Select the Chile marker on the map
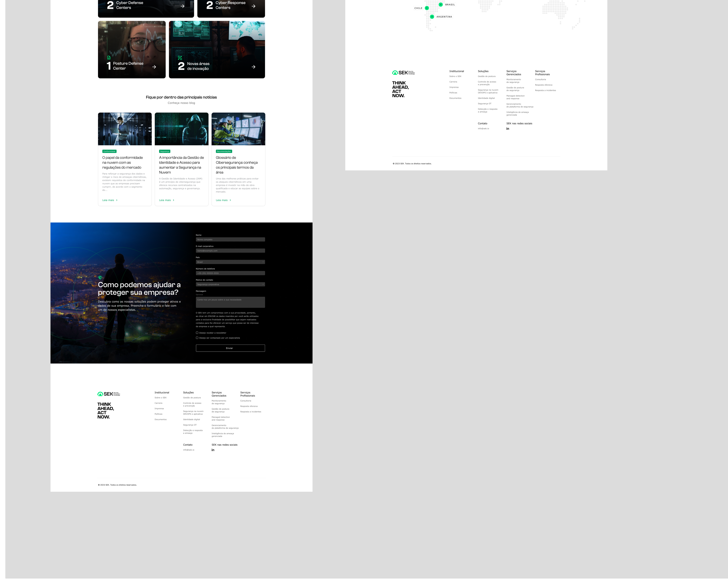The width and height of the screenshot is (728, 584). [427, 8]
